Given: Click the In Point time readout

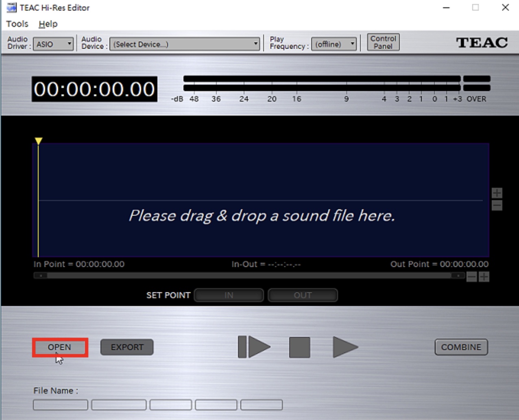Looking at the screenshot, I should (79, 264).
